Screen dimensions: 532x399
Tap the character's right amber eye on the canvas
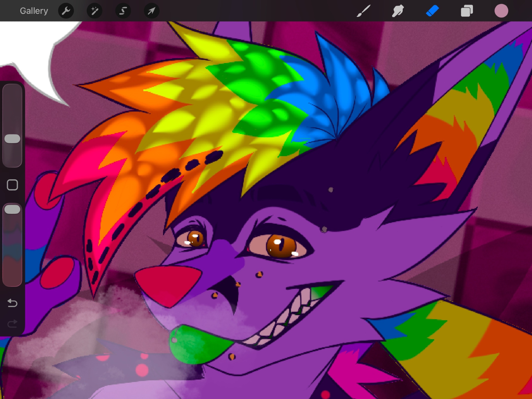point(281,246)
